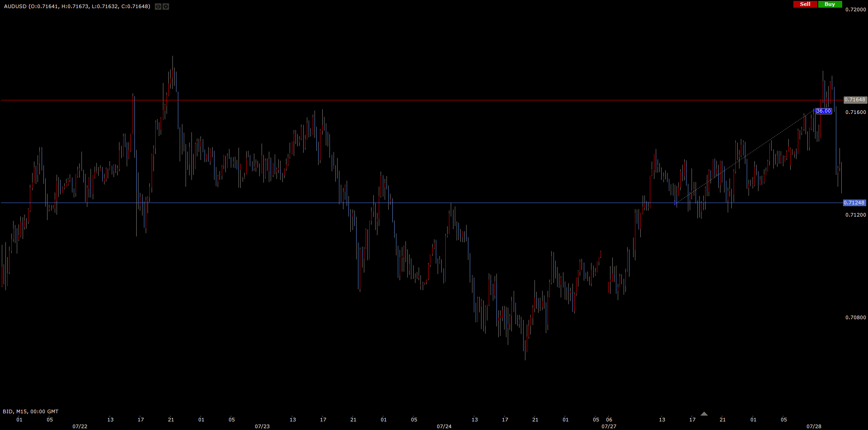Click the 0.71200 price axis label
This screenshot has height=430, width=868.
pyautogui.click(x=855, y=215)
